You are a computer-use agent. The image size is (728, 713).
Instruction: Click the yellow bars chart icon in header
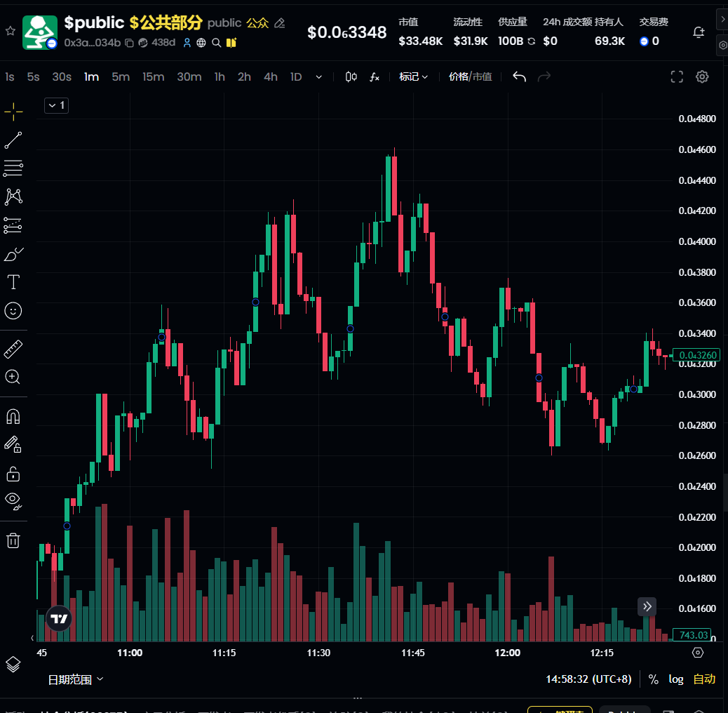click(231, 44)
